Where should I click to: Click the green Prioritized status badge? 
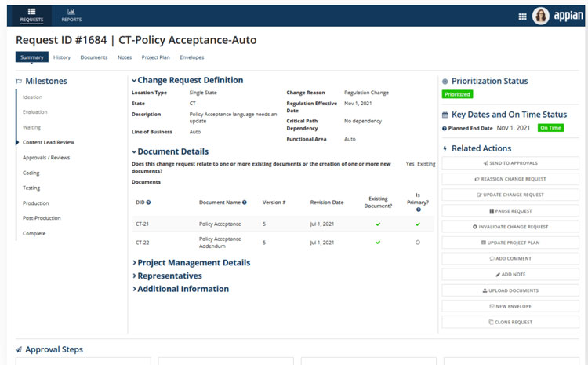tap(457, 94)
